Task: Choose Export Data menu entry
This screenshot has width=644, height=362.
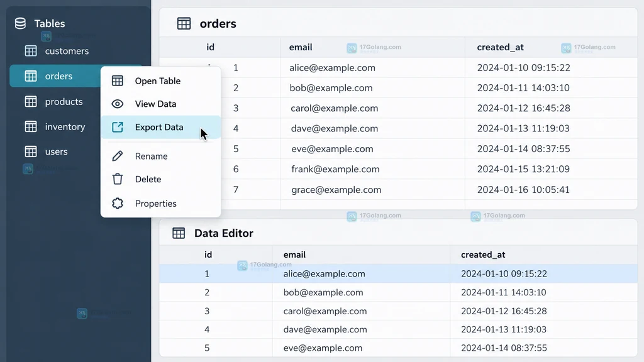Action: 160,127
